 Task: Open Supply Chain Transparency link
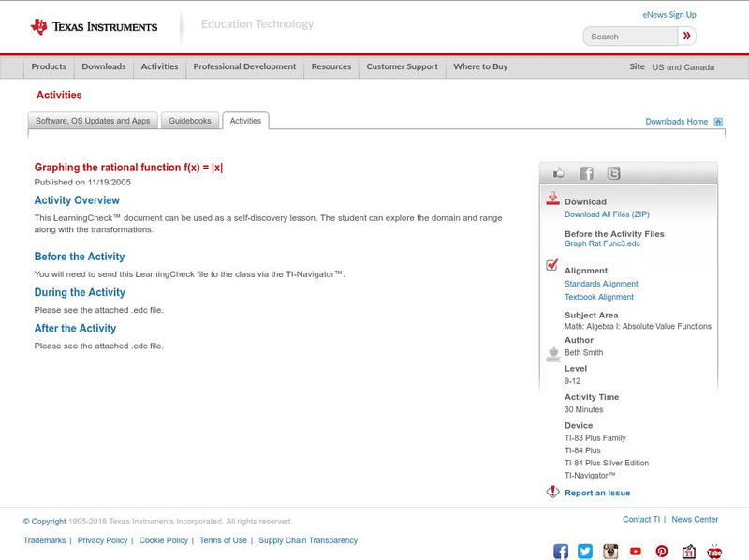pos(308,540)
